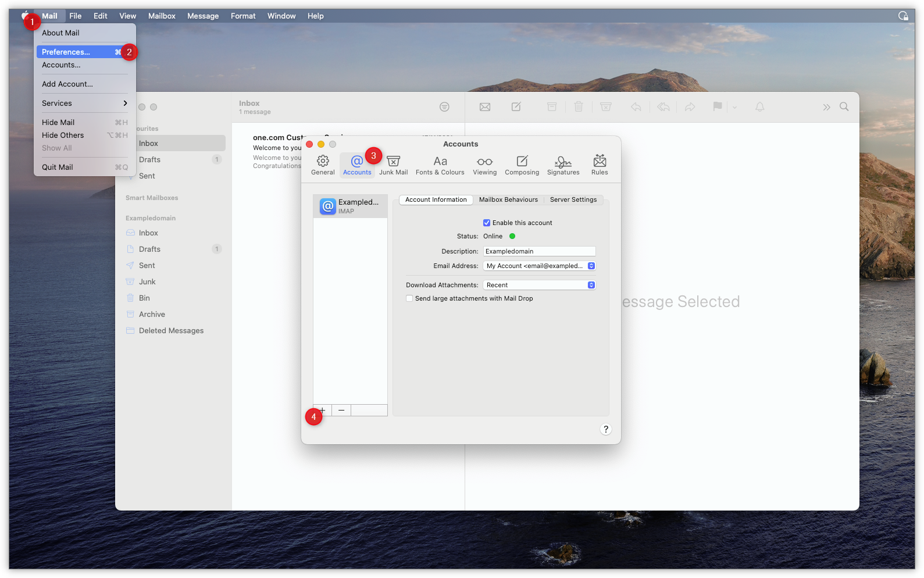Click the search magnifier in Mail toolbar
Screen dimensions: 924x578
click(x=844, y=107)
